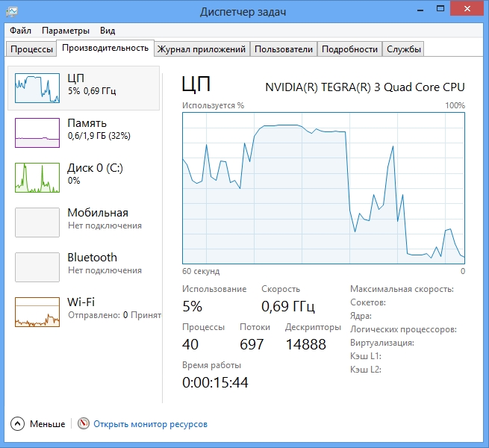Click the thread count 697
Viewport: 489px width, 448px height.
click(x=252, y=344)
